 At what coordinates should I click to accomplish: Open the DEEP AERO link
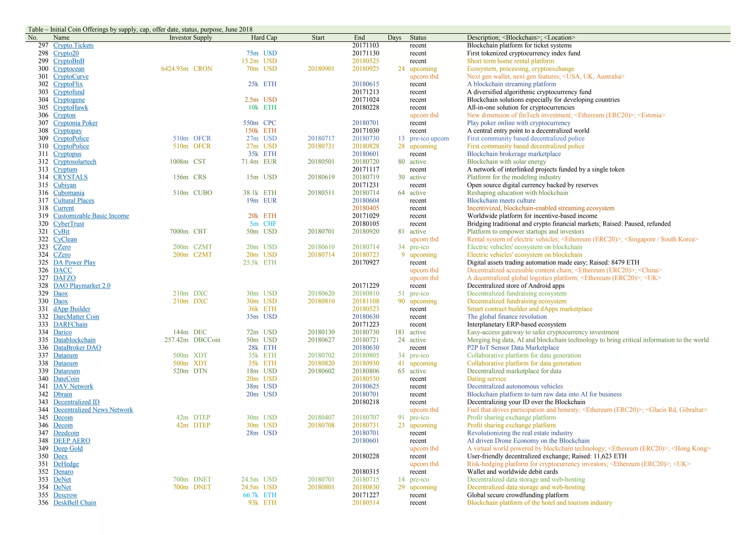tap(72, 441)
